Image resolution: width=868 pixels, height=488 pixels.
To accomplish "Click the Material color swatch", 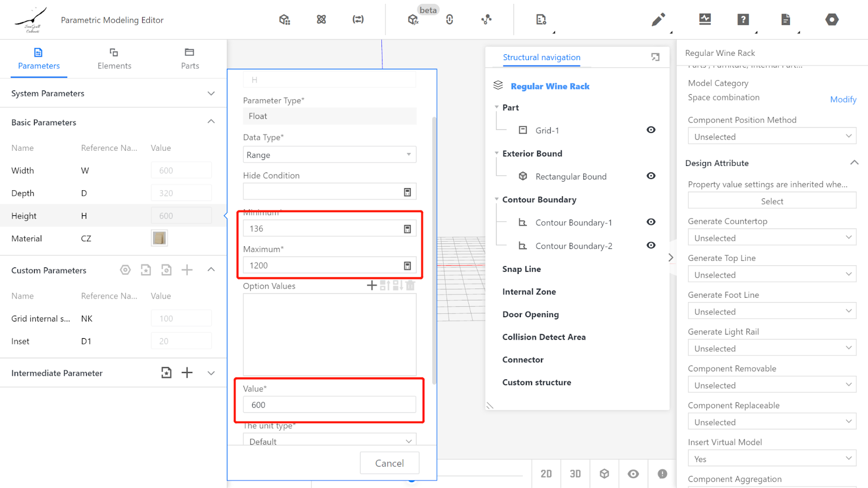I will tap(159, 238).
